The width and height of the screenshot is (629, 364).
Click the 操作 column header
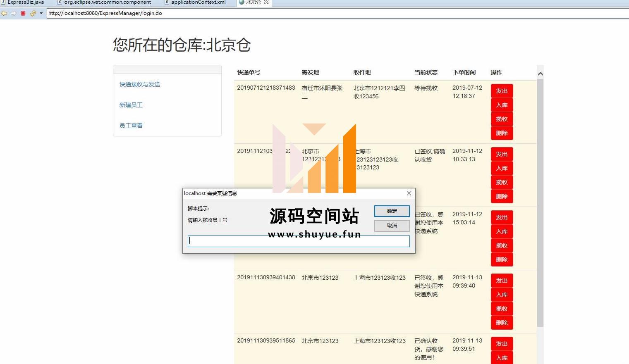(x=496, y=72)
